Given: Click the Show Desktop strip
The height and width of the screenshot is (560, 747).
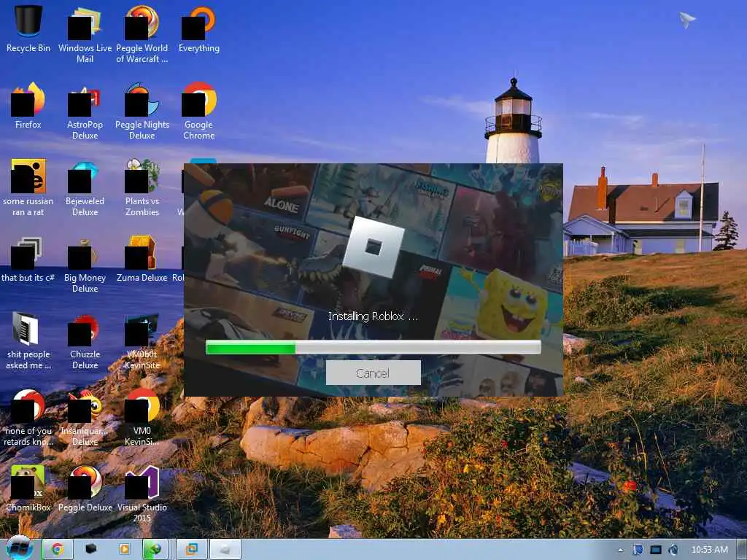Looking at the screenshot, I should pyautogui.click(x=742, y=549).
